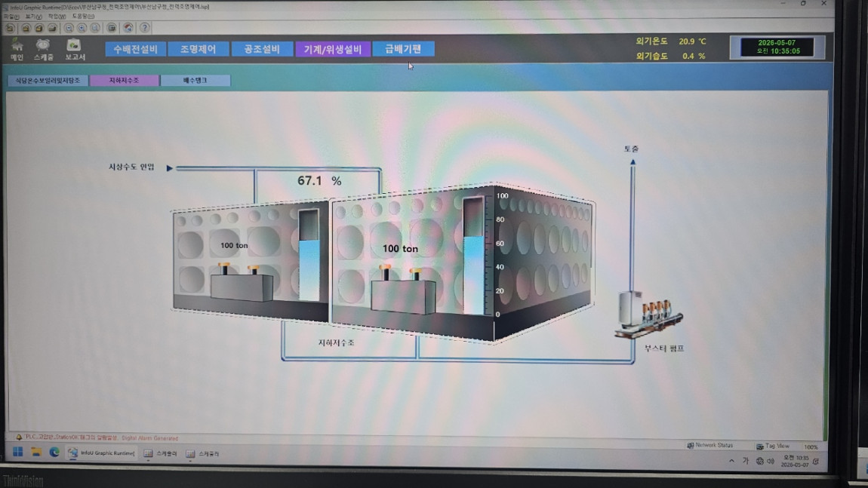
Task: Click the booster pump graphic
Action: (x=648, y=314)
